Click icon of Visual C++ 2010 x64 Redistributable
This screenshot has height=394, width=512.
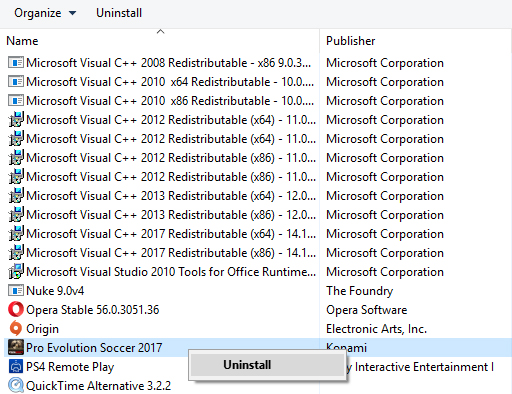(16, 82)
